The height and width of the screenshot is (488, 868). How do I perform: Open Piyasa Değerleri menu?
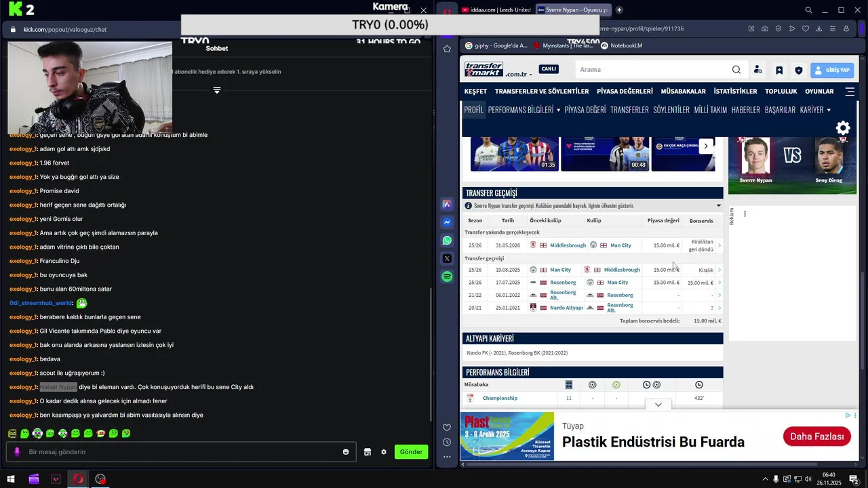[x=625, y=91]
